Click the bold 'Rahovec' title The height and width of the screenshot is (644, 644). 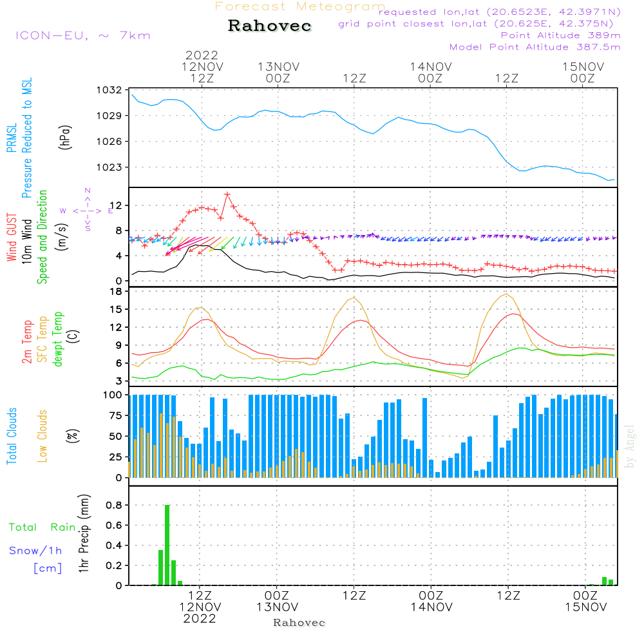[270, 26]
